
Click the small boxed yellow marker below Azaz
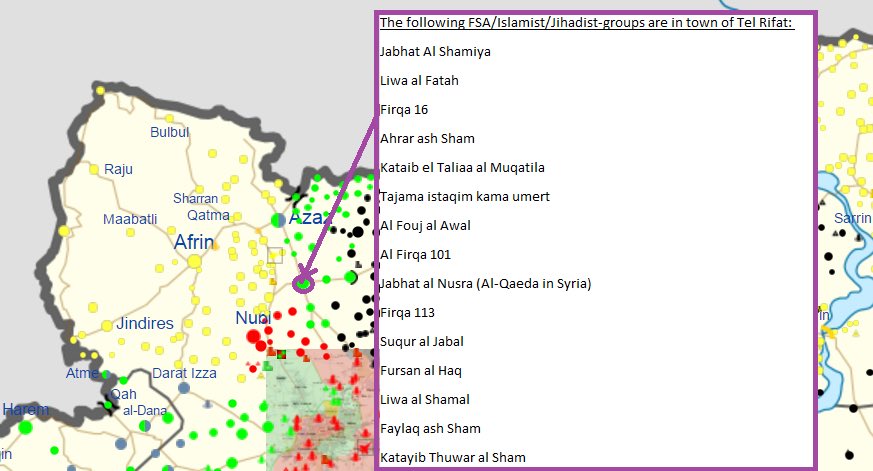click(x=274, y=256)
